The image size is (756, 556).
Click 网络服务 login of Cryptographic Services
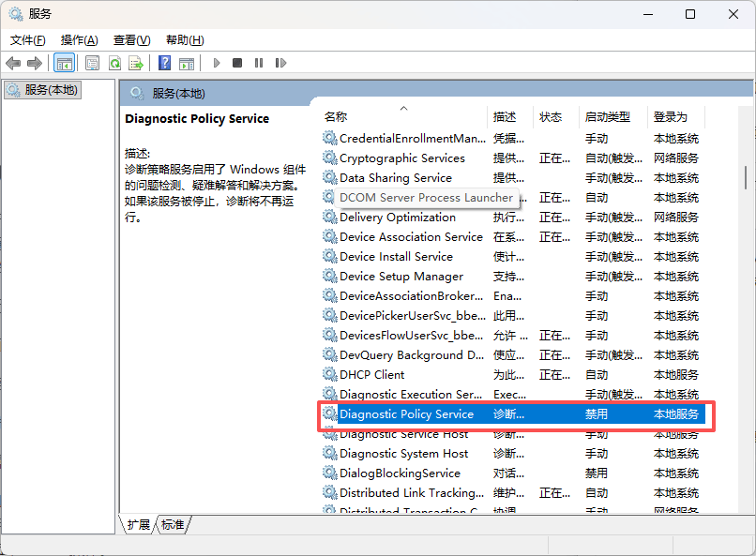[676, 158]
